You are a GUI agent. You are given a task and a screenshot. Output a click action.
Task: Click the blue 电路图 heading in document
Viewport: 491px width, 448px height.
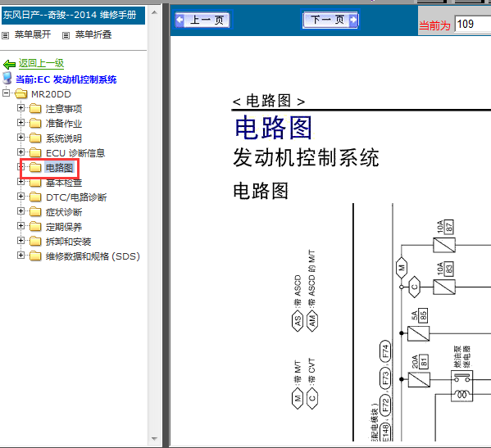pos(273,127)
